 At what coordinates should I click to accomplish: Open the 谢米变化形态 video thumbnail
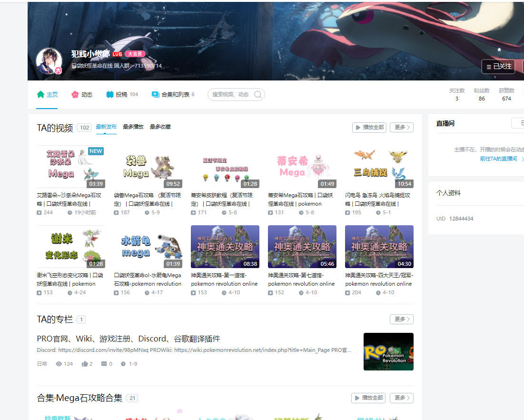click(x=71, y=247)
